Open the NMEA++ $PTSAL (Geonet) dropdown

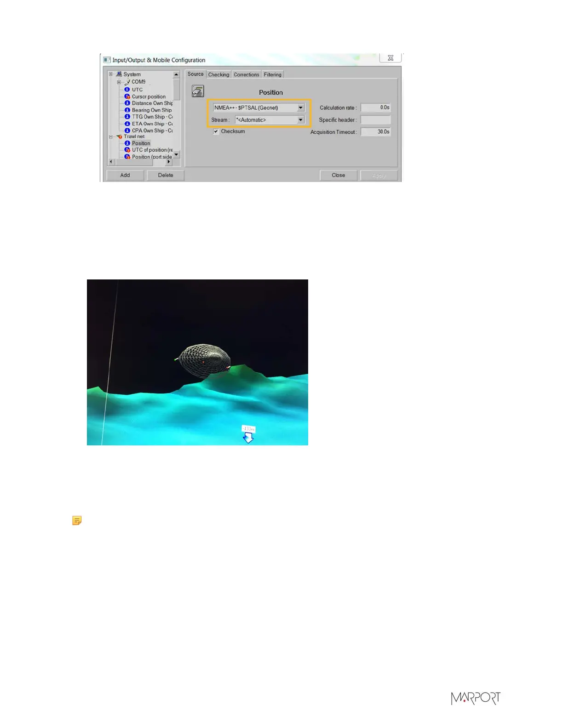click(259, 108)
